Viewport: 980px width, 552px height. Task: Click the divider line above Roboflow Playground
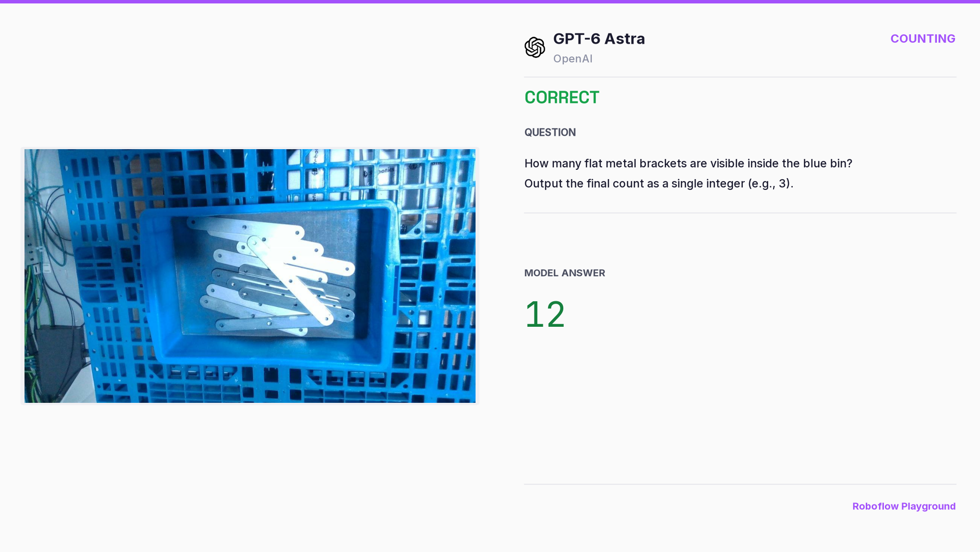(740, 484)
